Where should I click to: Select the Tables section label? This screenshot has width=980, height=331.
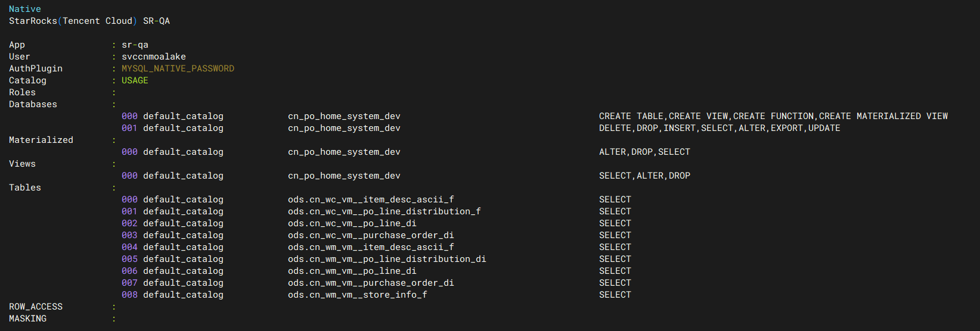25,188
